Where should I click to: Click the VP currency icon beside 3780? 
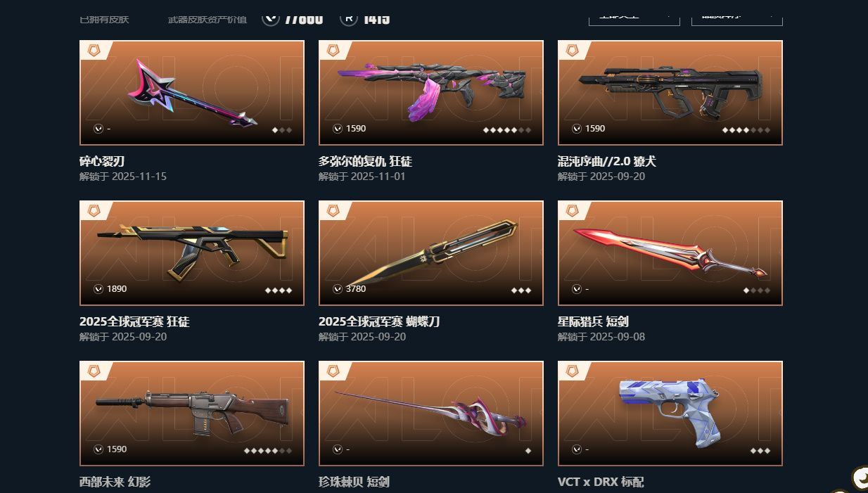[x=338, y=289]
